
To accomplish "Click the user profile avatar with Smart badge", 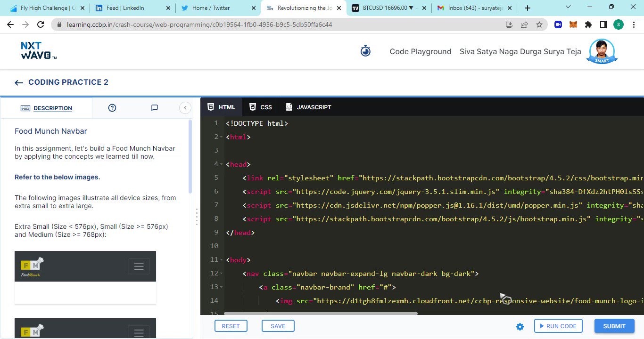I will (602, 51).
